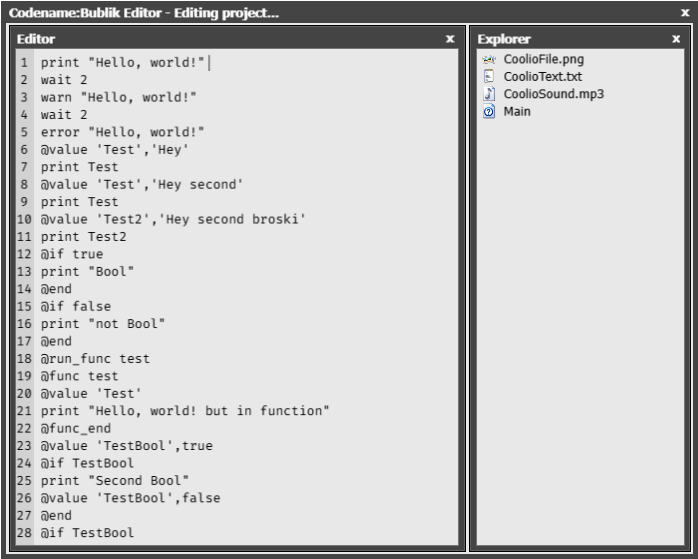This screenshot has width=698, height=559.
Task: Click line 28 "@if TestBool" text
Action: (87, 533)
